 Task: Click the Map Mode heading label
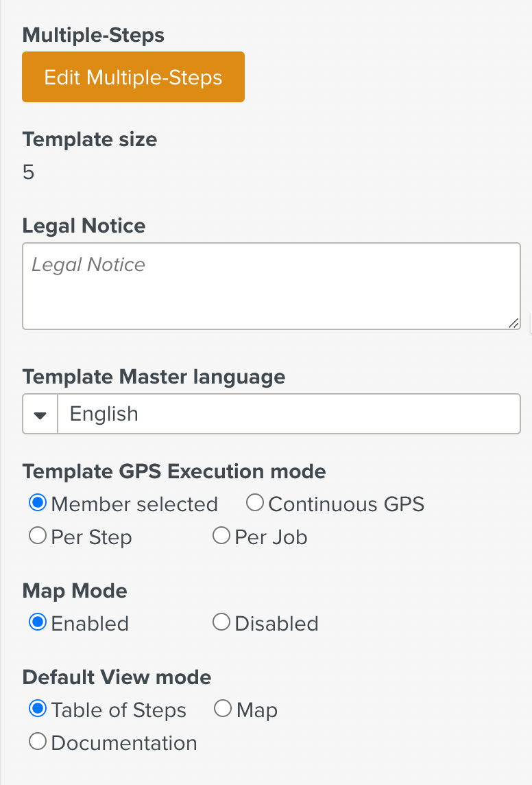coord(75,591)
